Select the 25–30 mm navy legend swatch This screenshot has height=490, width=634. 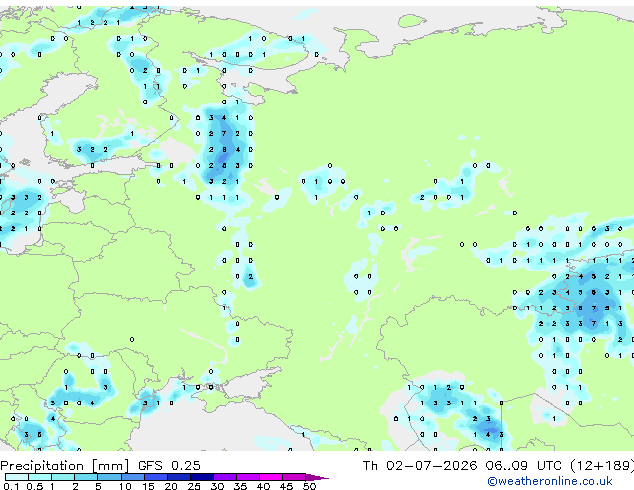click(201, 477)
